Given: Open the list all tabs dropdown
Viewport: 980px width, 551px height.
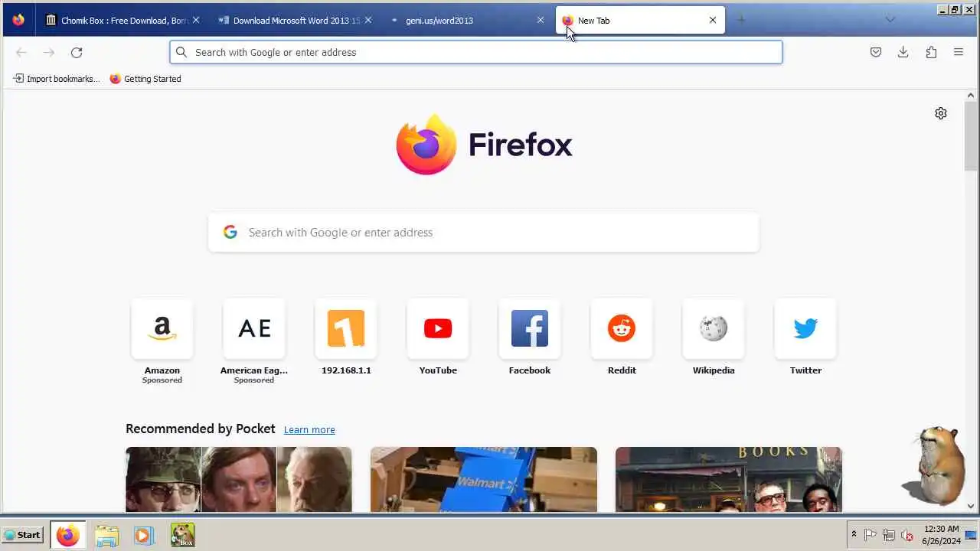Looking at the screenshot, I should pos(890,20).
